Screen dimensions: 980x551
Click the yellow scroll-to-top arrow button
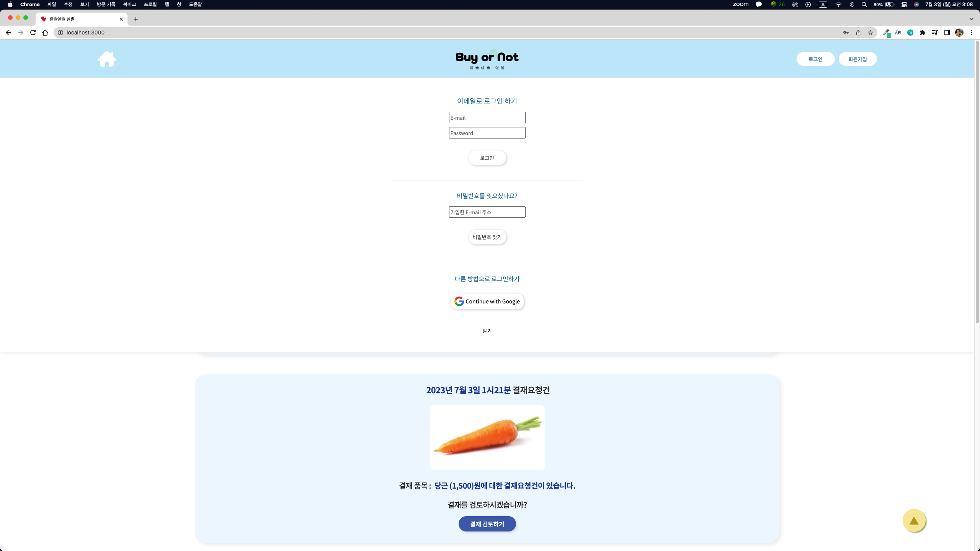tap(914, 520)
